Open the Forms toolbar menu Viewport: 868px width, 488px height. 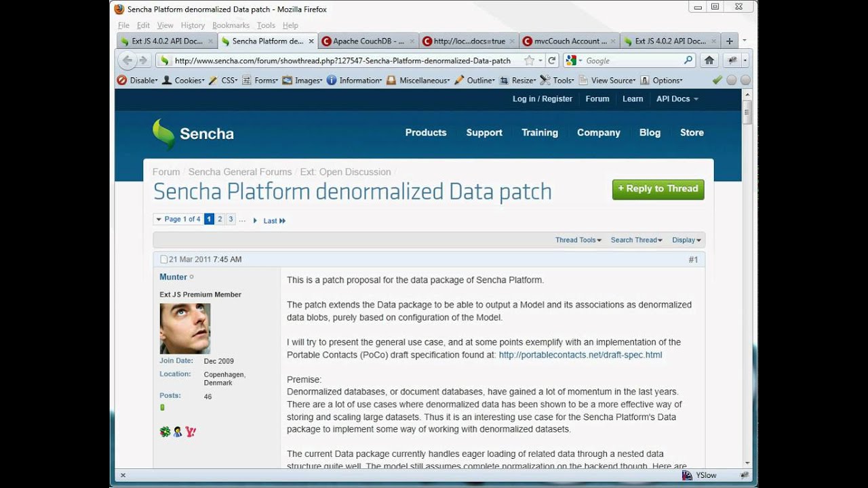pyautogui.click(x=260, y=80)
